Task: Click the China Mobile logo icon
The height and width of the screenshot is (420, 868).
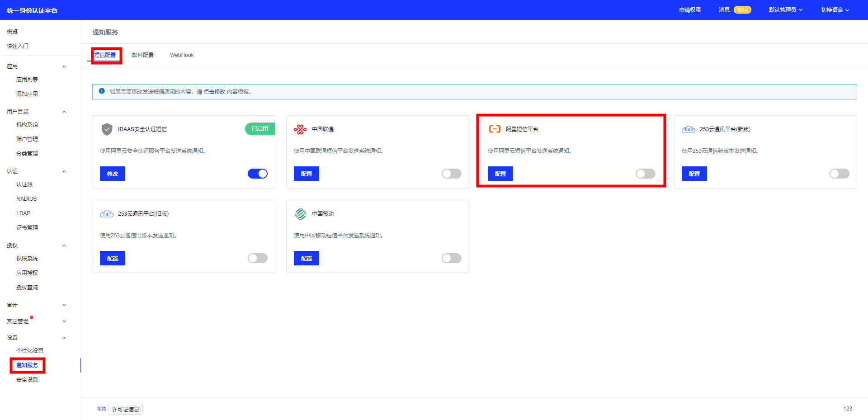Action: (x=301, y=214)
